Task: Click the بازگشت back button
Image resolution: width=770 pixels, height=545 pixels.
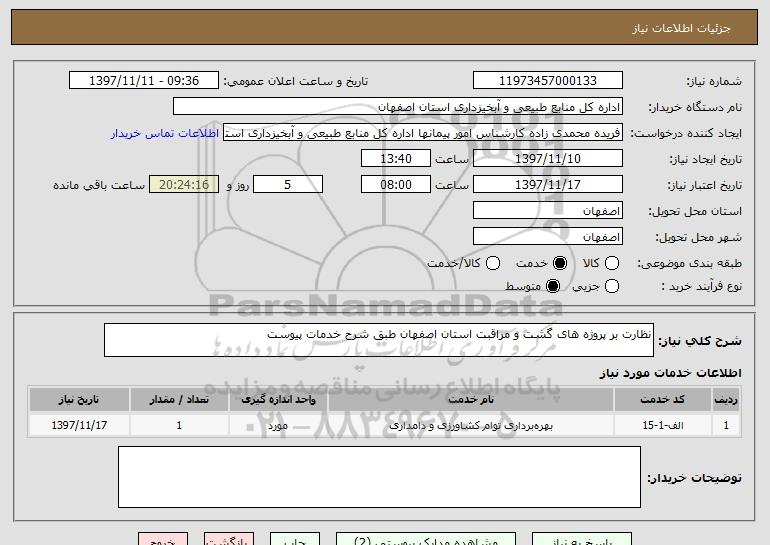Action: pyautogui.click(x=229, y=539)
